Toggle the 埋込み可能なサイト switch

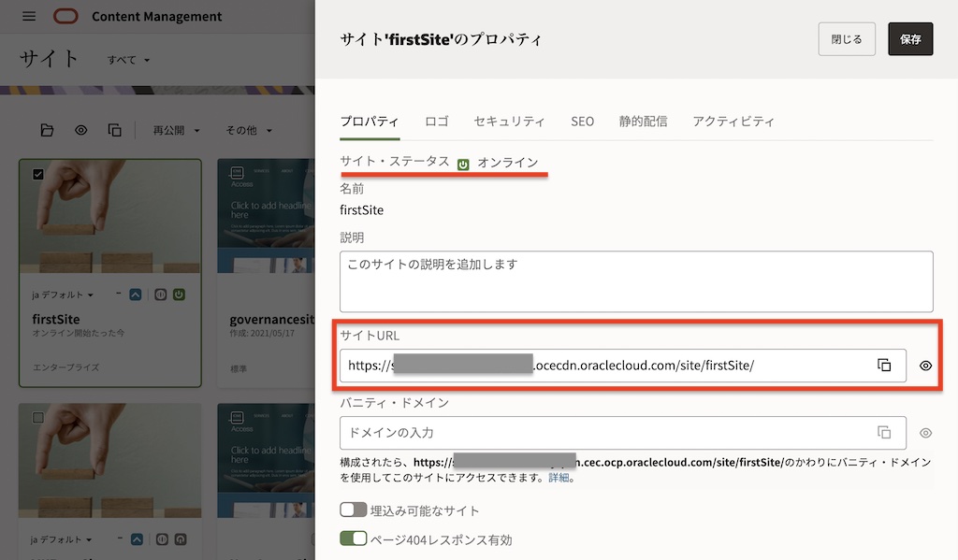tap(354, 510)
